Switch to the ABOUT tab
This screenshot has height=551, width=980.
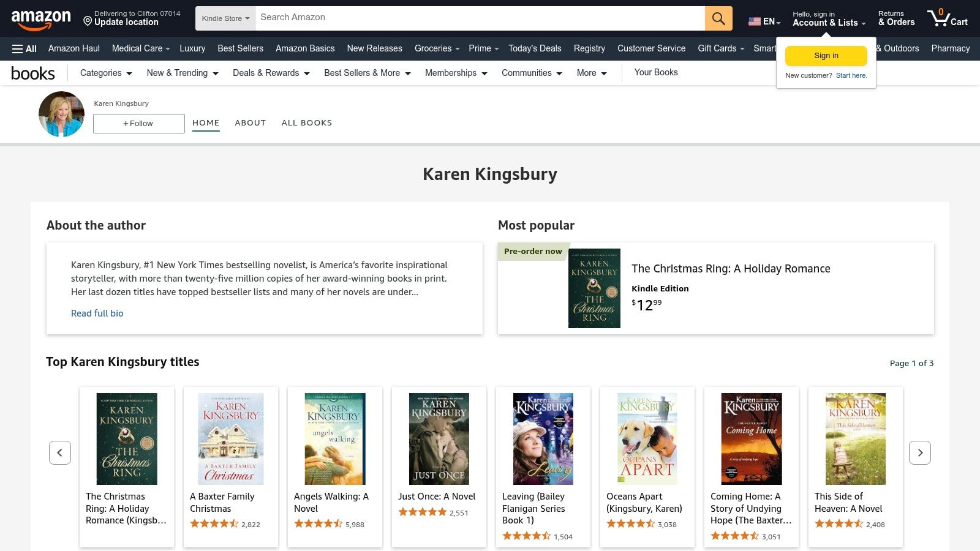251,123
